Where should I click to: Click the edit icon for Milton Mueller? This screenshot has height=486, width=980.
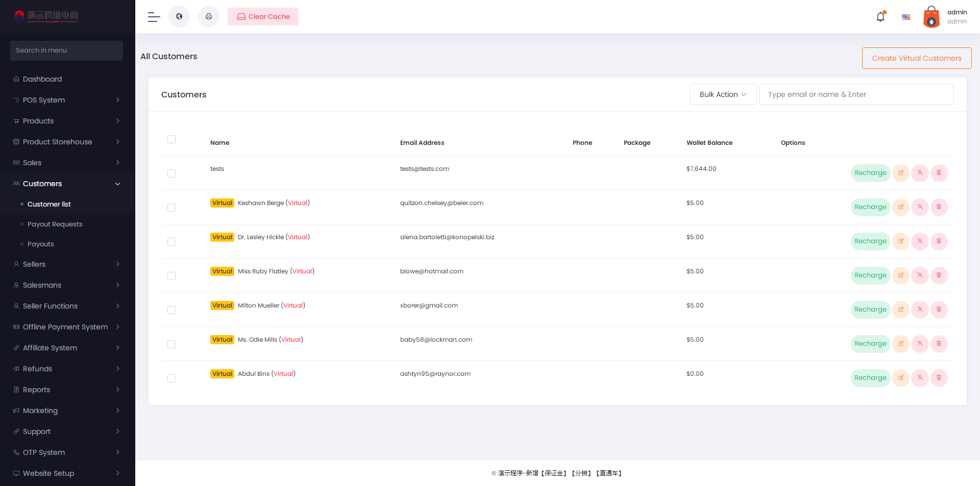coord(901,310)
